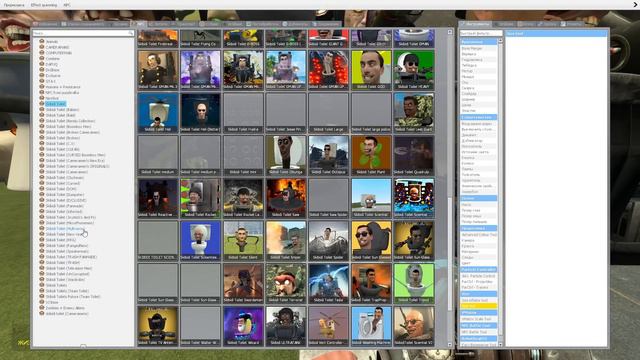Click the scroll up arrow of the NPC grid
The image size is (640, 360).
pyautogui.click(x=450, y=32)
